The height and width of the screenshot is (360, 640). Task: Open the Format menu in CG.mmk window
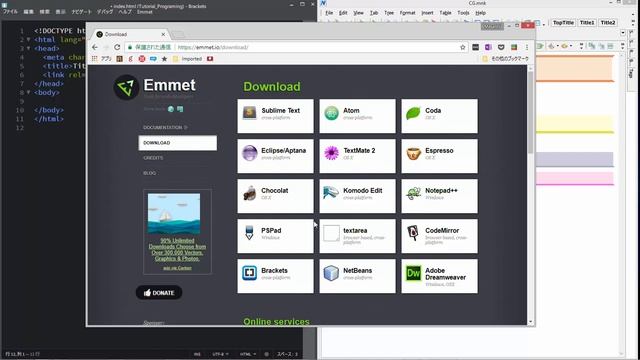click(x=407, y=13)
